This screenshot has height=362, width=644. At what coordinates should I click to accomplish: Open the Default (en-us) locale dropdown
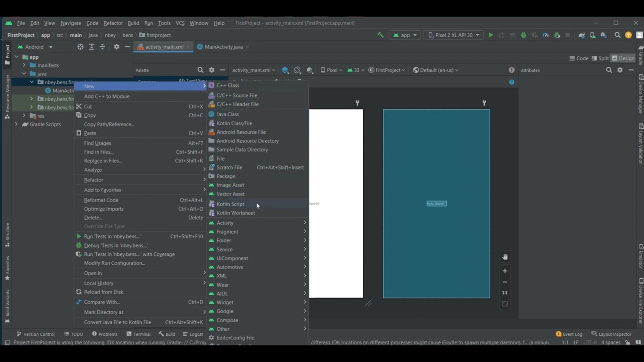[436, 70]
